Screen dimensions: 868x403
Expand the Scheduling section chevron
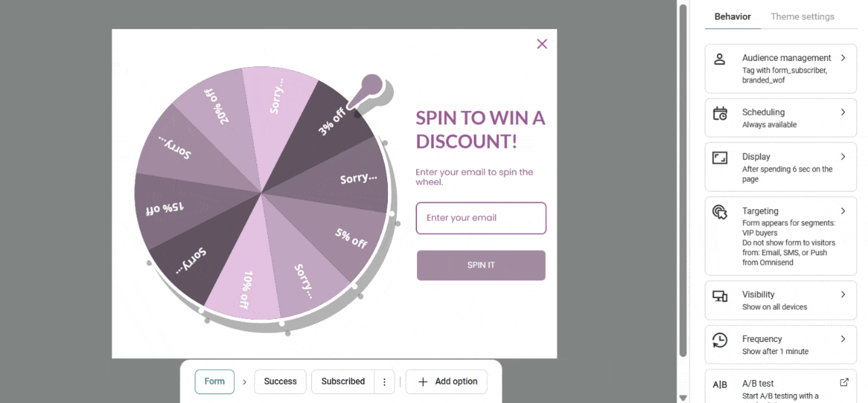(843, 113)
